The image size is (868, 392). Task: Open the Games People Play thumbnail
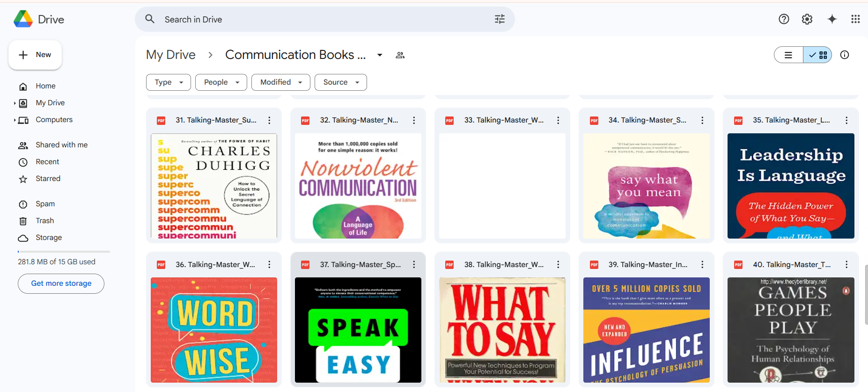coord(791,330)
